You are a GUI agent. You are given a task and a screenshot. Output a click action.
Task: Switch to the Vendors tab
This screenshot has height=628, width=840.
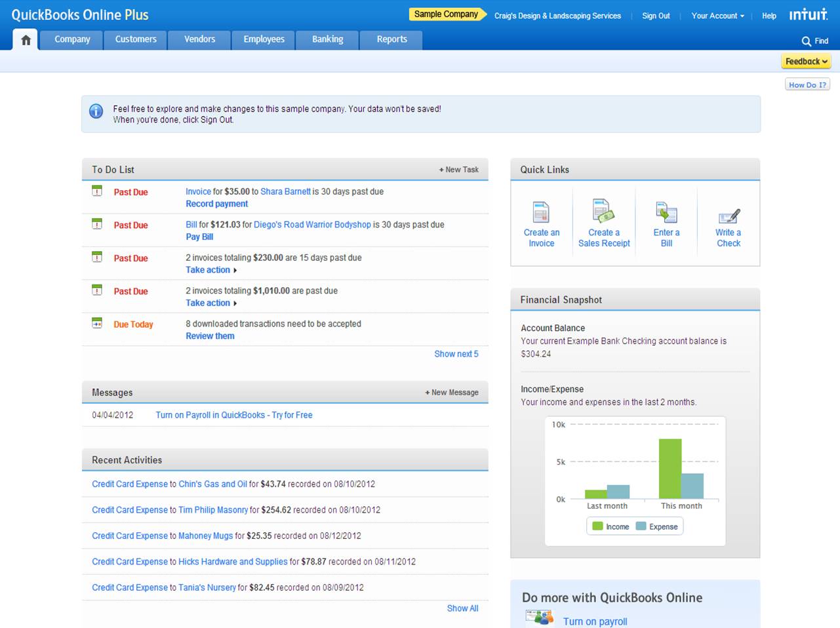point(199,40)
